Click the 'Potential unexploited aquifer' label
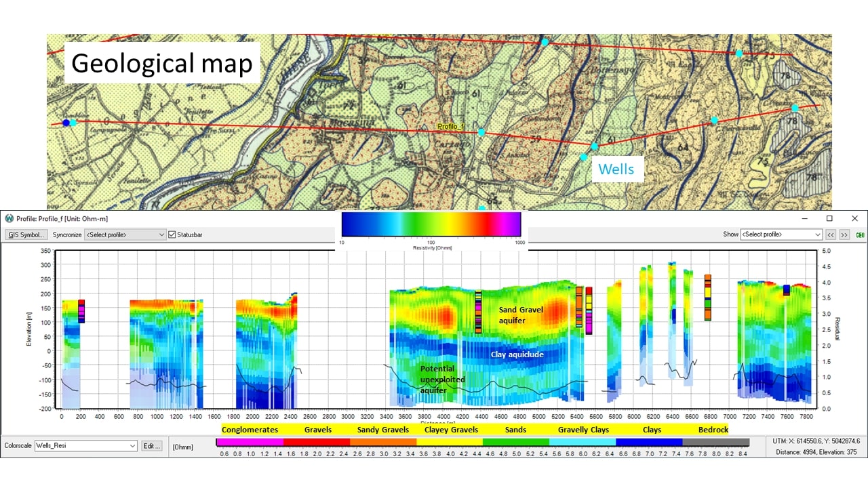 (442, 380)
